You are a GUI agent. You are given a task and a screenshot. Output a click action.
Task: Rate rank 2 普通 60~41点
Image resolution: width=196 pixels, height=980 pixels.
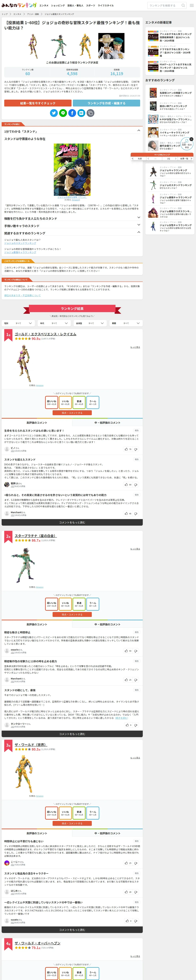[79, 604]
